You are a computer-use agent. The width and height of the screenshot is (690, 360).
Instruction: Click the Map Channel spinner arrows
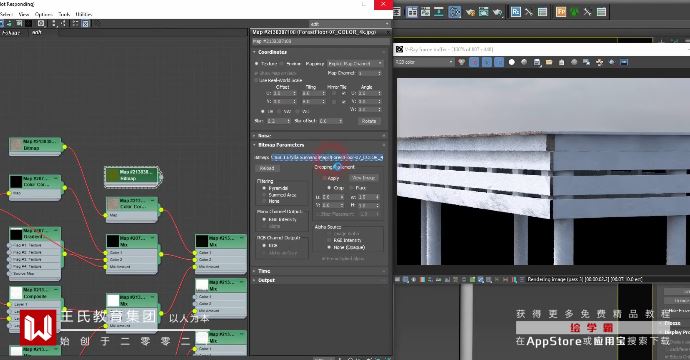pyautogui.click(x=379, y=73)
